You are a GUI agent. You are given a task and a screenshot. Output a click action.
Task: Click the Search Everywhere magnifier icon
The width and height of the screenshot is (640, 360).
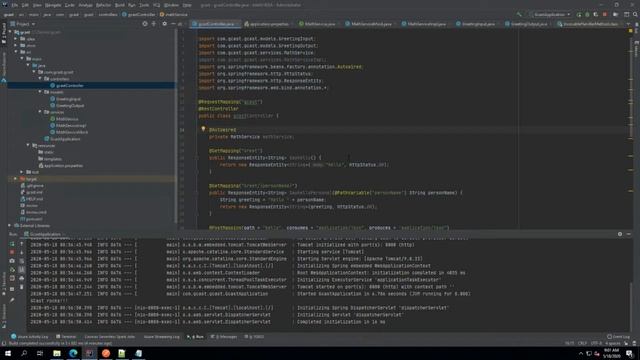636,14
